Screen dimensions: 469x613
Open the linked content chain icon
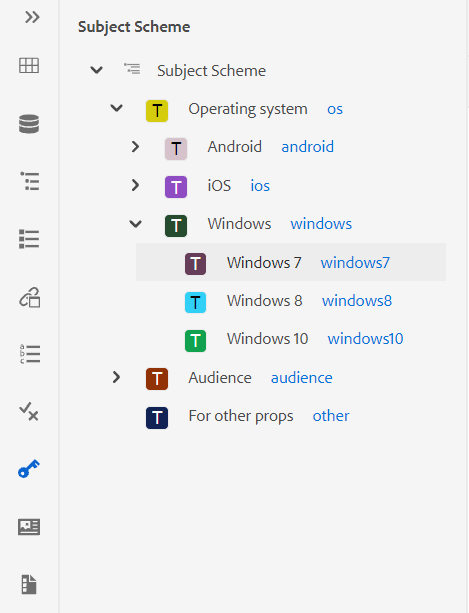[x=30, y=298]
